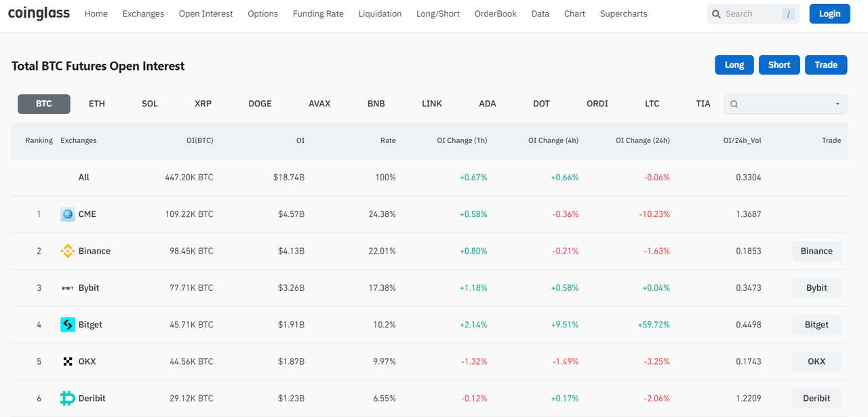The height and width of the screenshot is (417, 868).
Task: Click the coinglass logo
Action: [39, 14]
